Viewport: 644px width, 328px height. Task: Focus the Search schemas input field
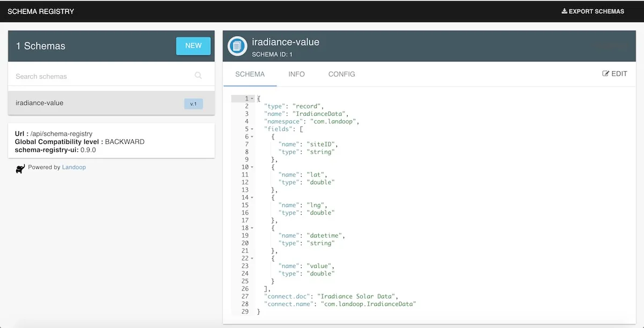(x=103, y=76)
